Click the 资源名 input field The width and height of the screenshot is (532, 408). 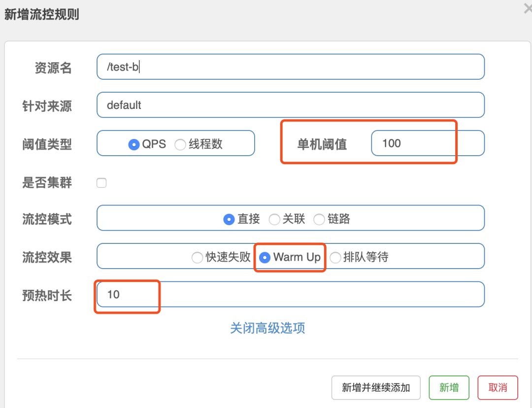tap(291, 67)
